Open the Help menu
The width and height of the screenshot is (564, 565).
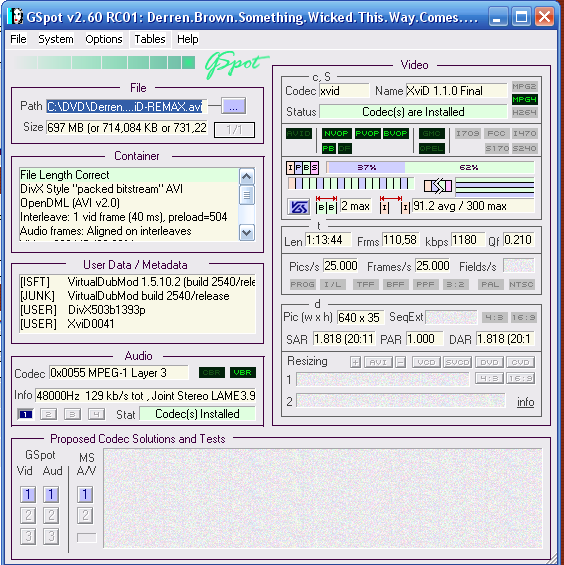(187, 39)
